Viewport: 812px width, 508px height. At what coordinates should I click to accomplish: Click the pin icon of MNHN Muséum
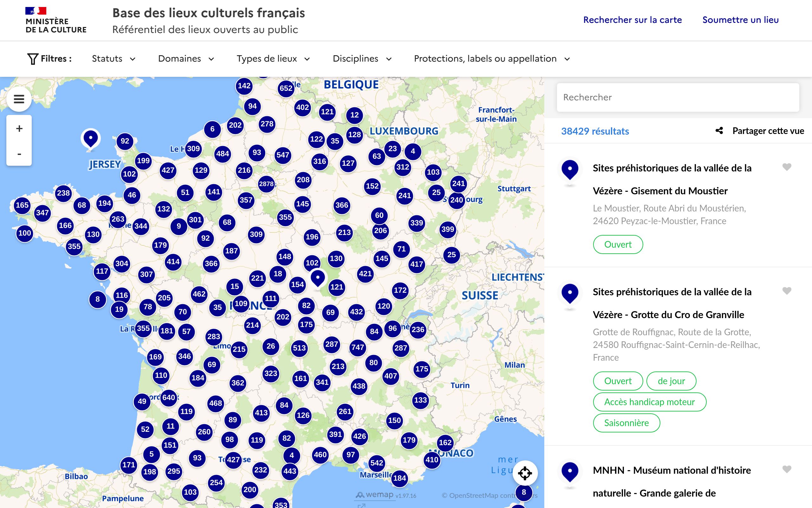(x=570, y=472)
